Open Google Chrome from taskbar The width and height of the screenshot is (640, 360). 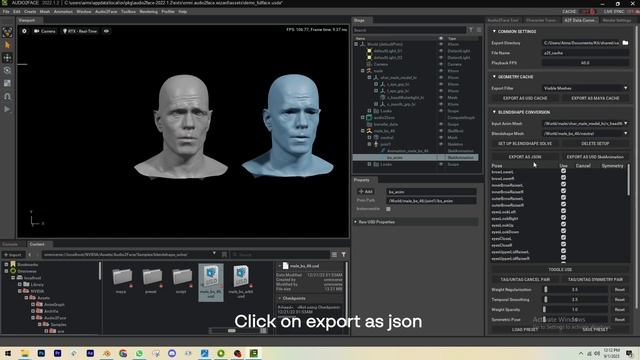pos(123,353)
